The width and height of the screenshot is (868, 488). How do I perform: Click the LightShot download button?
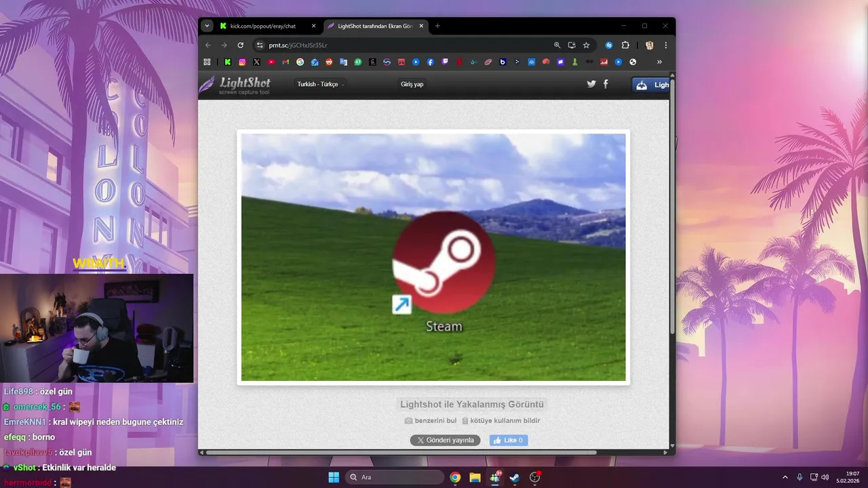(x=651, y=85)
